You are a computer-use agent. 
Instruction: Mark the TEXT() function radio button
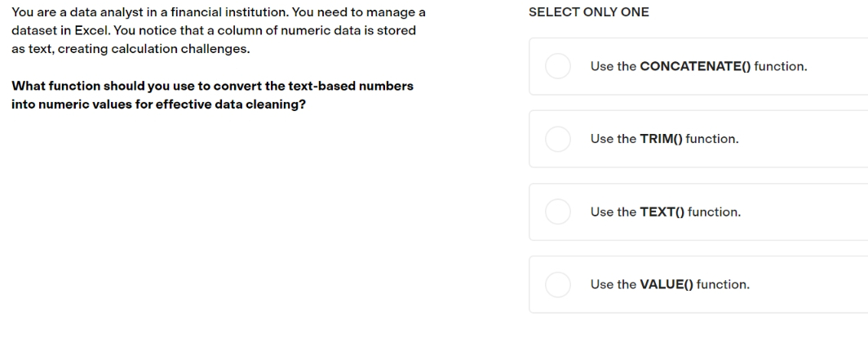[558, 212]
